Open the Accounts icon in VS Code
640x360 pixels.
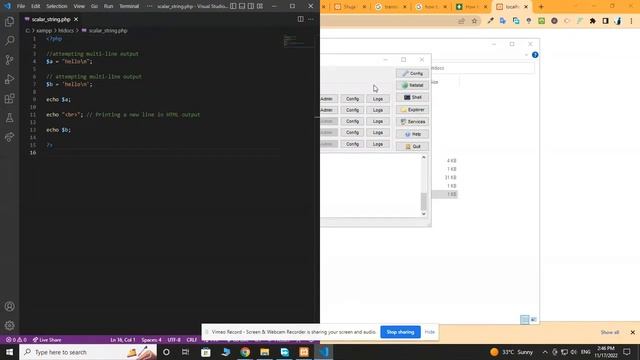coord(9,306)
